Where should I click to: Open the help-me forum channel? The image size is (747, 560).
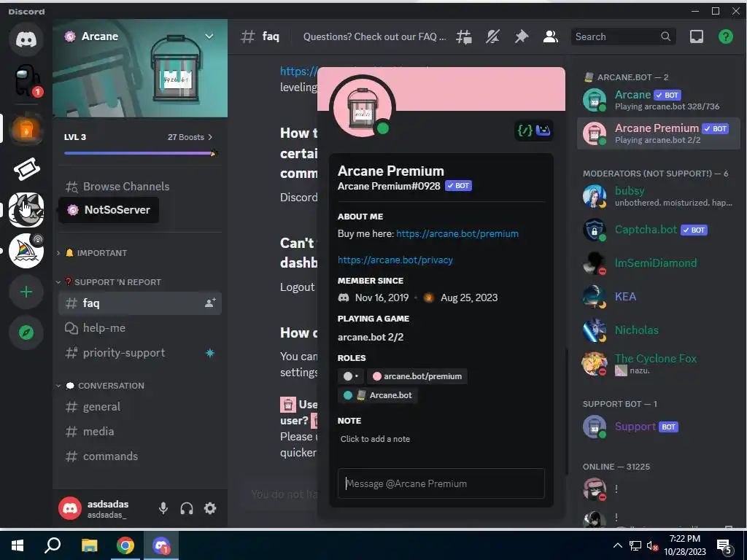click(x=139, y=328)
